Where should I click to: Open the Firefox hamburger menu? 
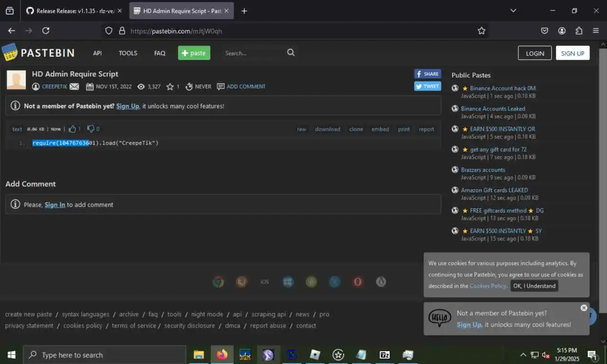(596, 31)
